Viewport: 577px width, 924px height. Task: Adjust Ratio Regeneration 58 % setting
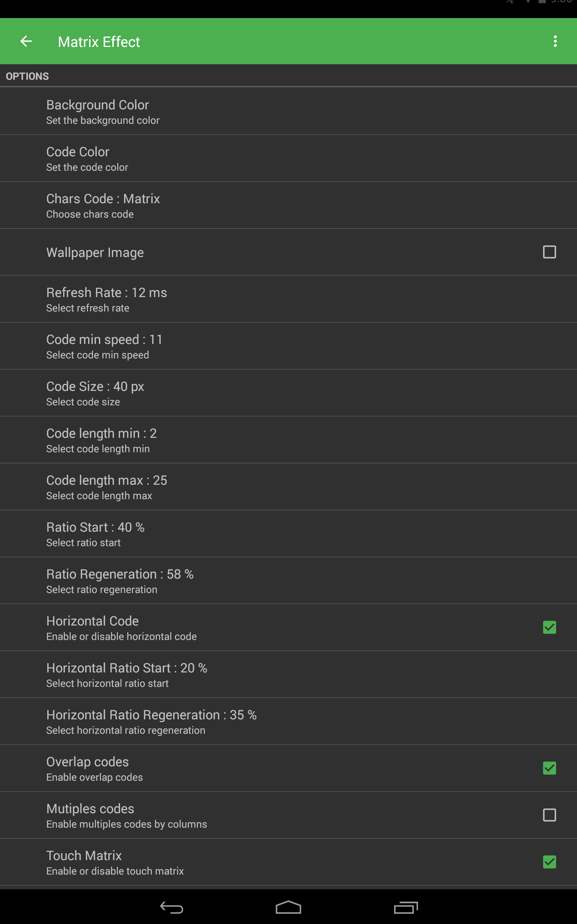(x=288, y=581)
